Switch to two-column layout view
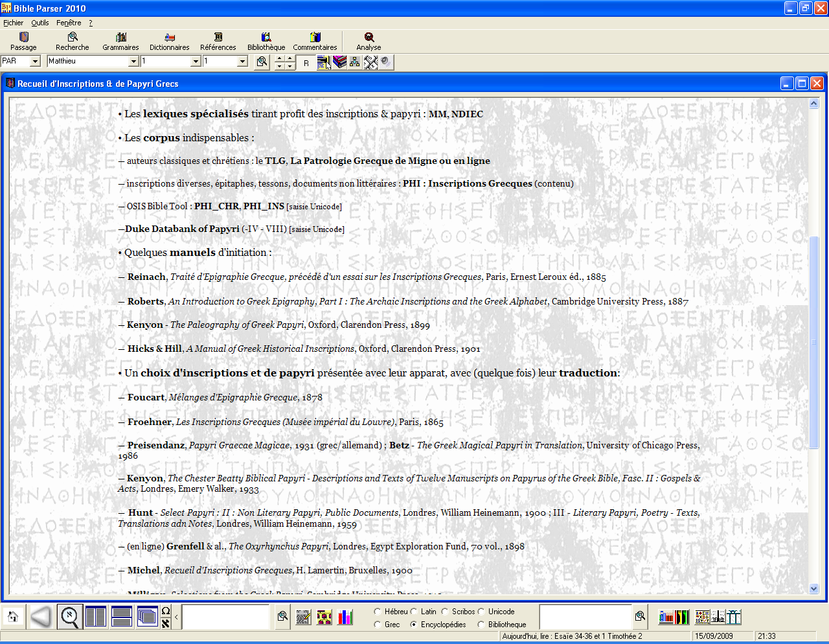Screen dimensions: 829x644 pyautogui.click(x=95, y=617)
